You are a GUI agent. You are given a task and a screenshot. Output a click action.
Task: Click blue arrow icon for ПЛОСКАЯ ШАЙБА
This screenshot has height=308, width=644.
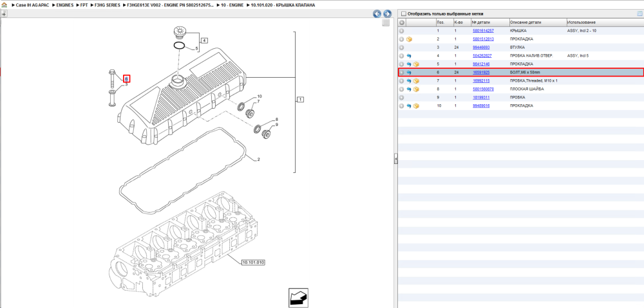coord(409,89)
